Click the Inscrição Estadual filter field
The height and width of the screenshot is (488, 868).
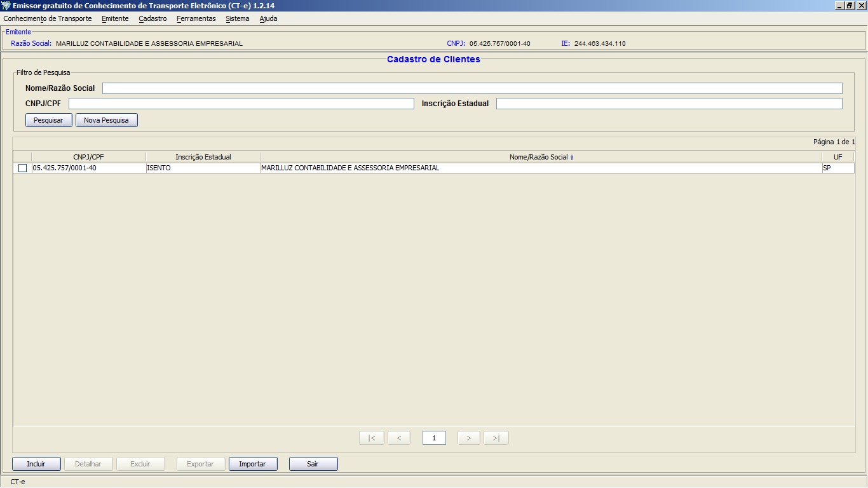[x=669, y=104]
